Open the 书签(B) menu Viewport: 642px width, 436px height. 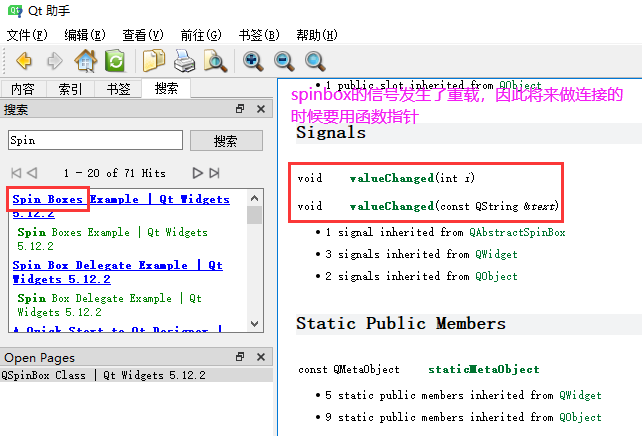pyautogui.click(x=259, y=35)
